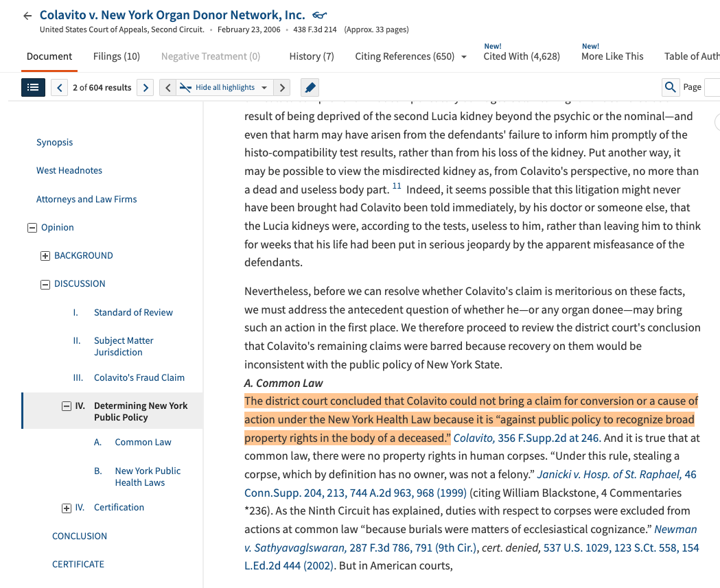Click the magnifier search-in-document icon
Viewport: 720px width, 588px height.
(x=671, y=87)
